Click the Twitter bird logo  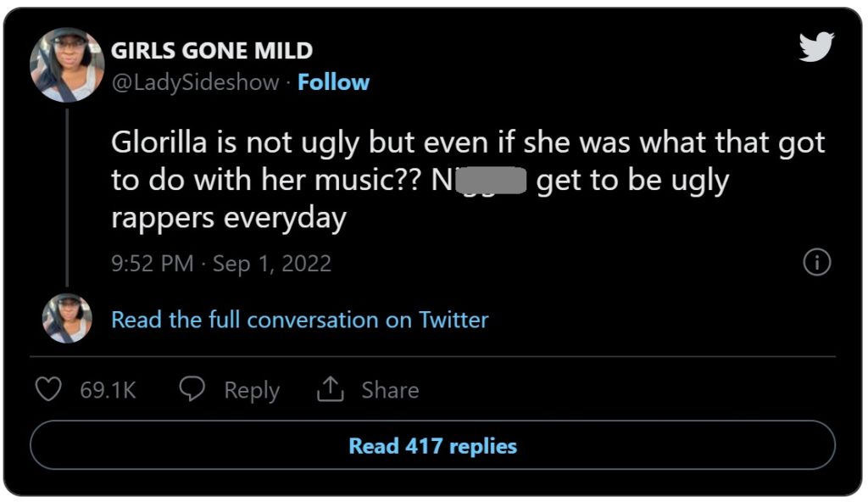point(816,47)
